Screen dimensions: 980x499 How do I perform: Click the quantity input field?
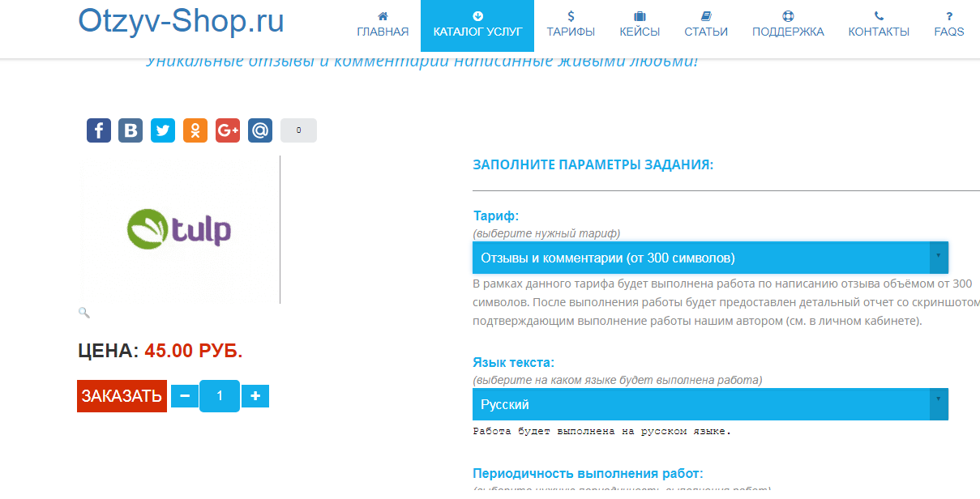coord(220,396)
